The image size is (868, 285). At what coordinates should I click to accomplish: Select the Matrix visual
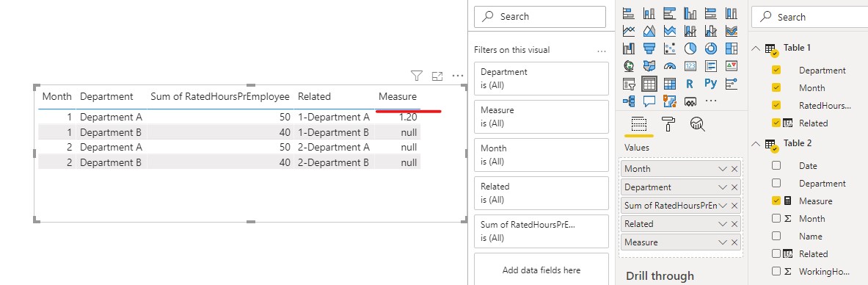670,84
